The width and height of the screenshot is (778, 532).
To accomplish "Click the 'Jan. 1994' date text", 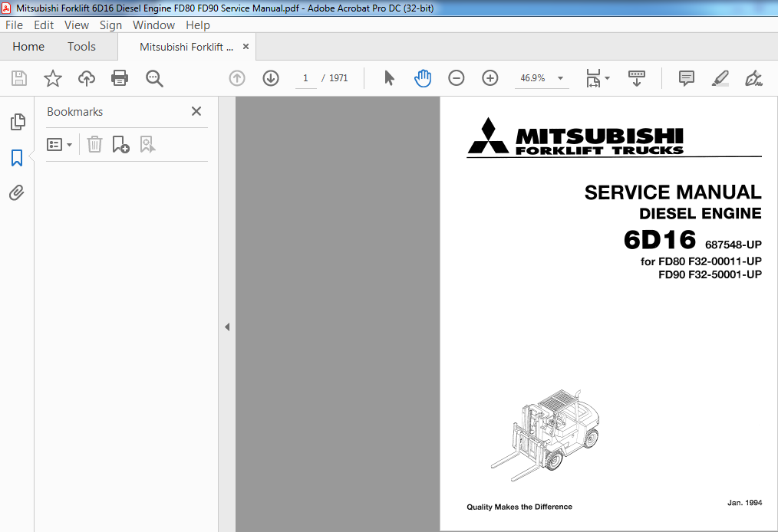I will coord(744,503).
